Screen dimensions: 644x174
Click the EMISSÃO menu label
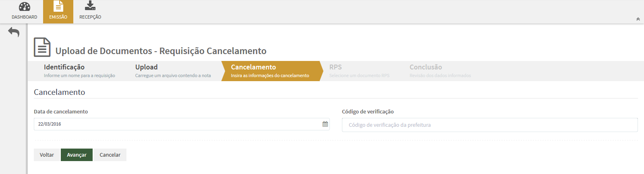coord(58,17)
